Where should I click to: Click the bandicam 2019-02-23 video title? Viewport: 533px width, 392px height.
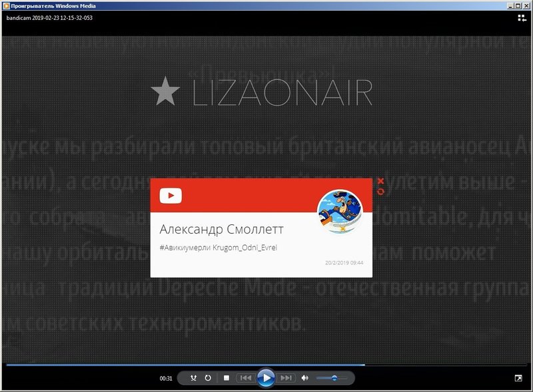click(49, 18)
